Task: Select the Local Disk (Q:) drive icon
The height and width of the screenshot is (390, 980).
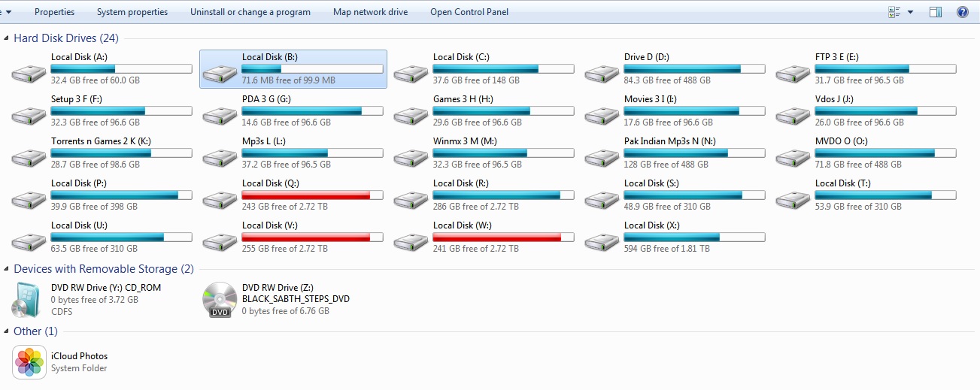Action: click(220, 200)
